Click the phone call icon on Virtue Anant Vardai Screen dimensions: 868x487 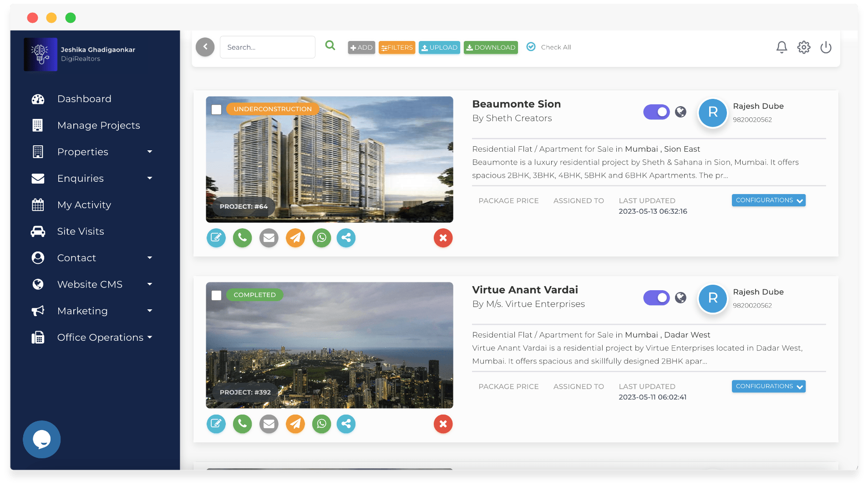point(242,424)
